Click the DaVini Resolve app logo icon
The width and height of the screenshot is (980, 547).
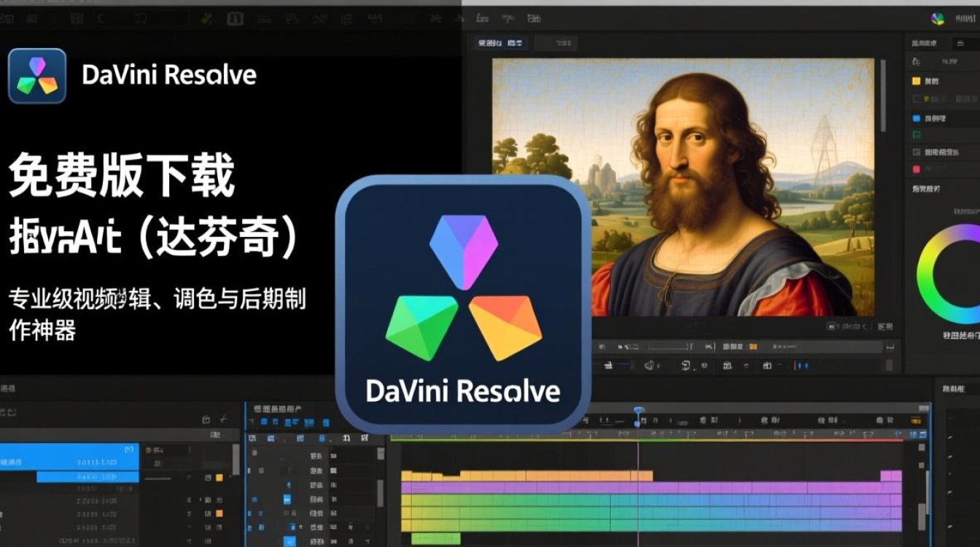(36, 74)
